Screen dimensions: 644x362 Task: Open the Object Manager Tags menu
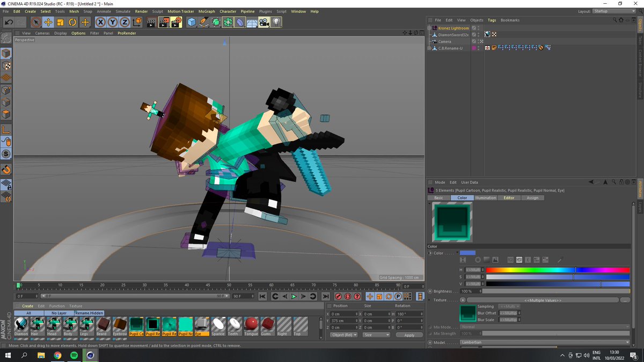pos(492,20)
